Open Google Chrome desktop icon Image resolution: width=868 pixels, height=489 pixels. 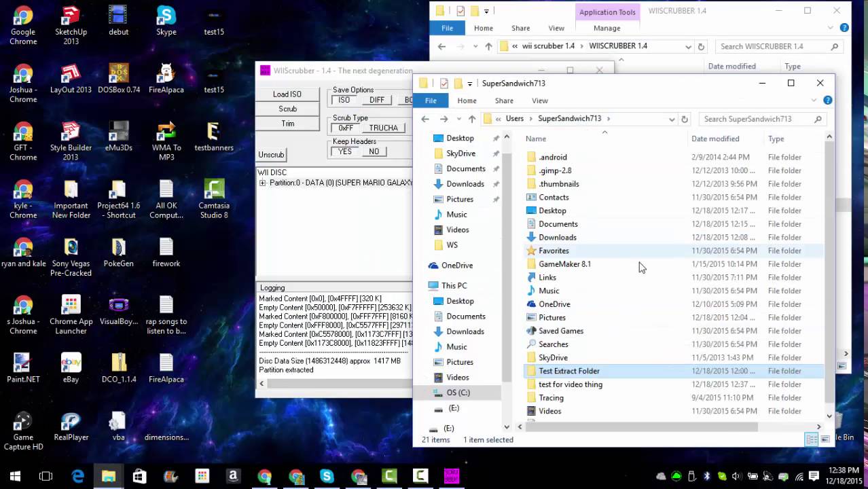pos(23,25)
